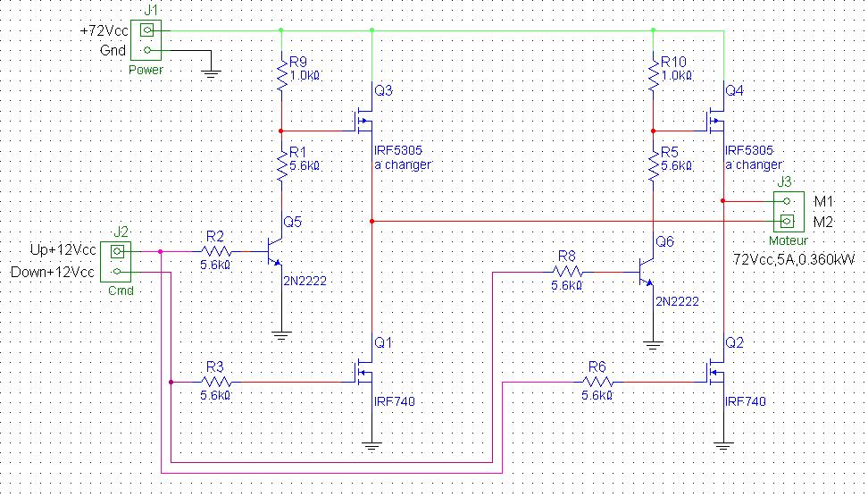Image resolution: width=868 pixels, height=497 pixels.
Task: Select the Down+12Vcc label text
Action: [53, 272]
